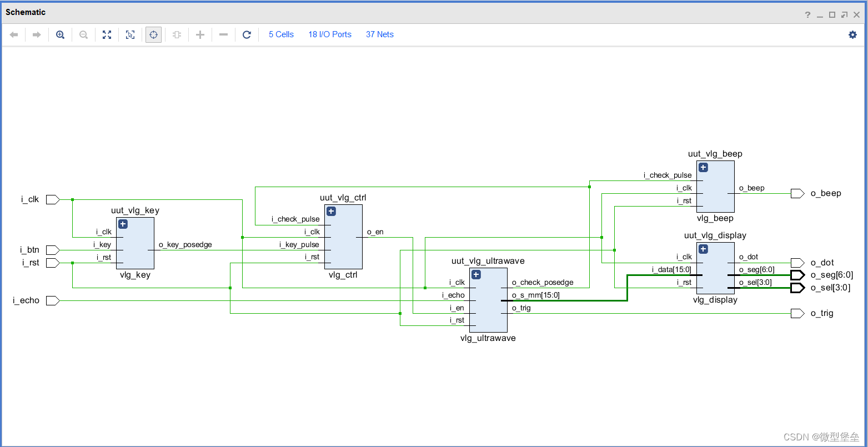868x447 pixels.
Task: Open the 18 I/O Ports link
Action: pyautogui.click(x=330, y=34)
